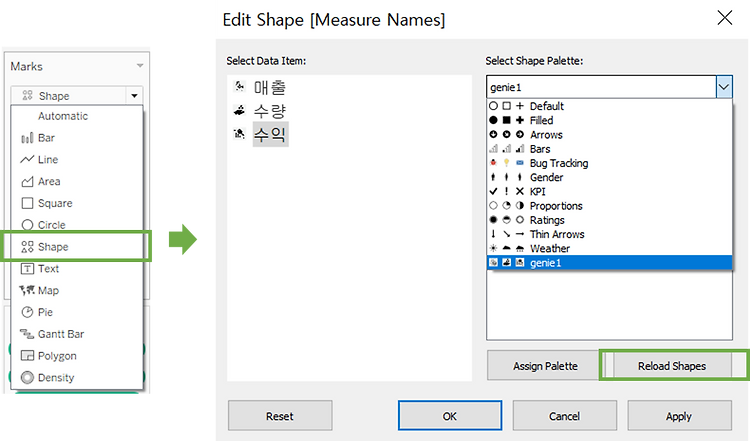The width and height of the screenshot is (750, 441).
Task: Click the filled plus shape in Filled row
Action: pos(520,120)
